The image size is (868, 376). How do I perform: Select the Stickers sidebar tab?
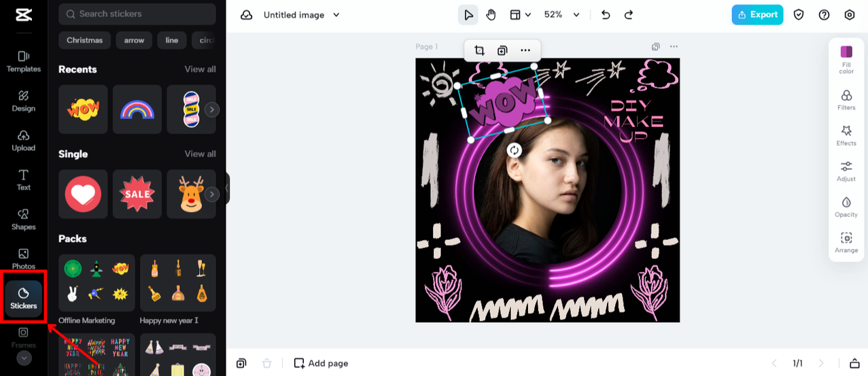[24, 298]
